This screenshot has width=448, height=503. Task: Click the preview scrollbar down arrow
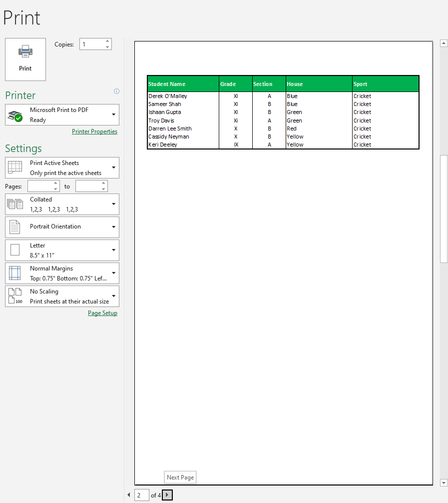444,482
